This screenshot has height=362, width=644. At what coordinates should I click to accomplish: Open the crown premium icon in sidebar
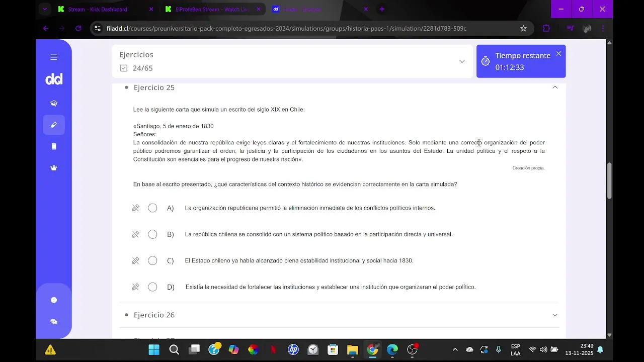(x=54, y=168)
